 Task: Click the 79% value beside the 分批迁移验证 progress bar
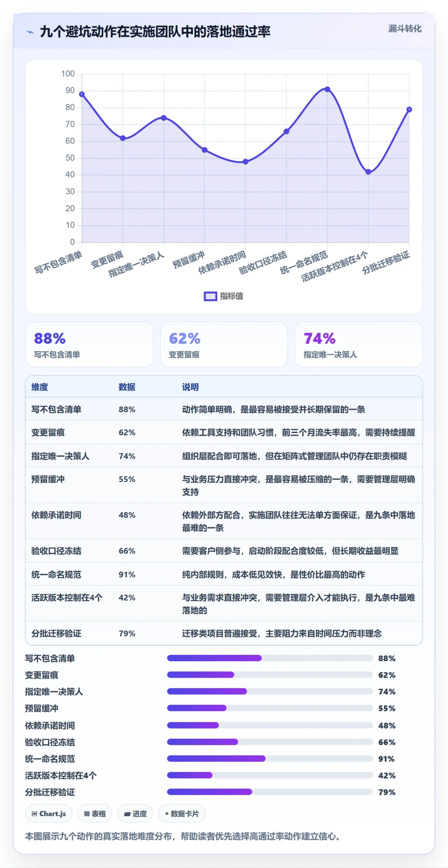point(387,792)
